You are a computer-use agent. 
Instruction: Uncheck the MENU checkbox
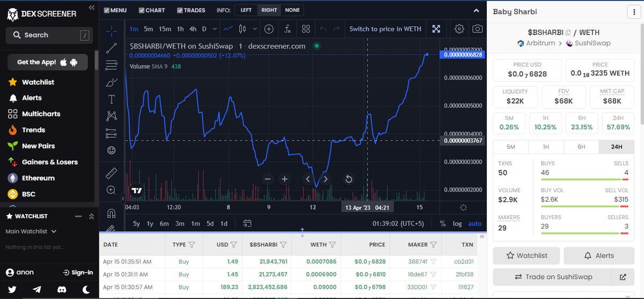click(107, 10)
